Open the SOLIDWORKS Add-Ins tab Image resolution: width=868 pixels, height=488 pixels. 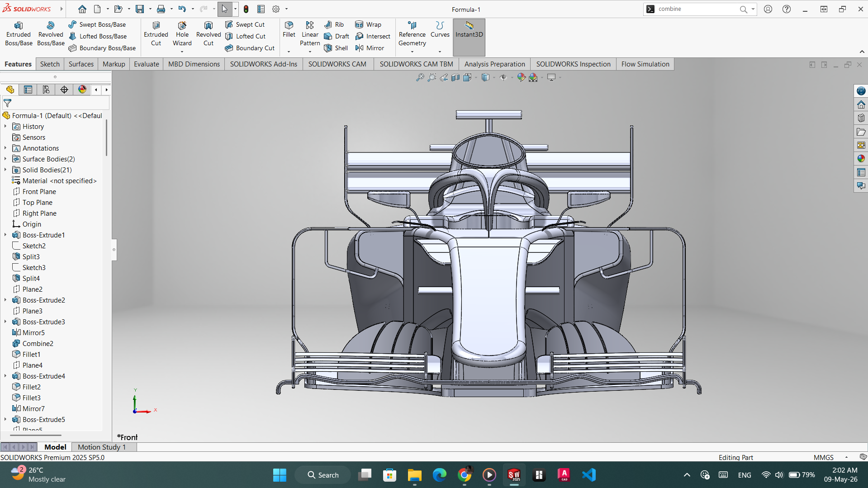(263, 64)
